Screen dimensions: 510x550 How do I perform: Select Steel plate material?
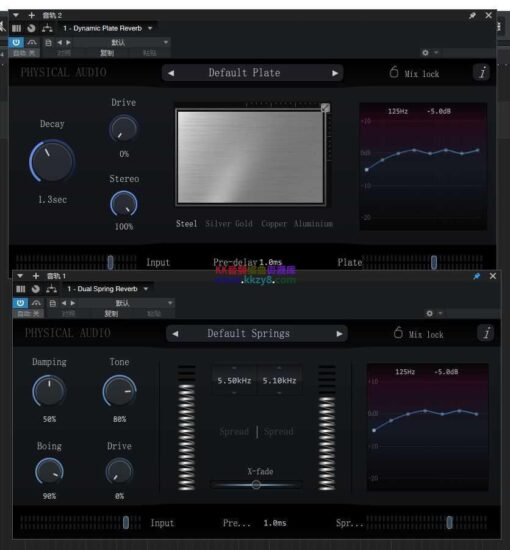[x=186, y=224]
